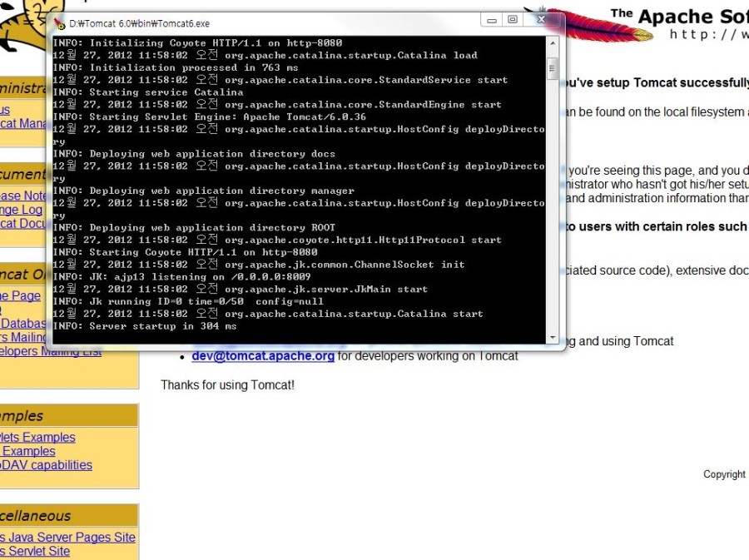749x560 pixels.
Task: Open the Release Notes sidebar link
Action: (22, 196)
